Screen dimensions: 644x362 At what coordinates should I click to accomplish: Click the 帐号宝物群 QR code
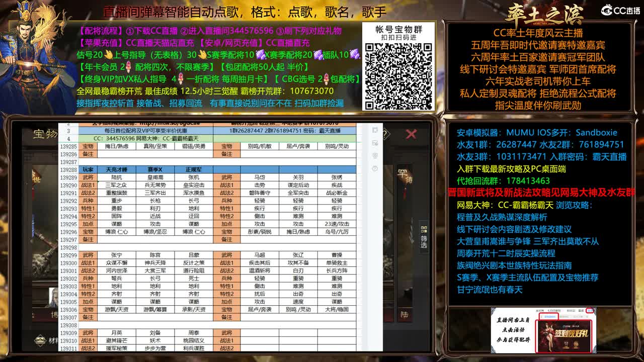[398, 76]
